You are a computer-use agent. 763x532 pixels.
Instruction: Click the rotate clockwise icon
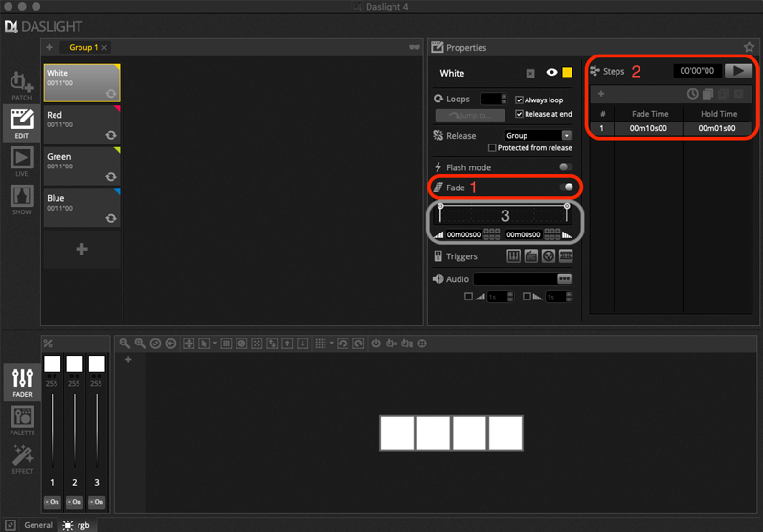coord(359,344)
